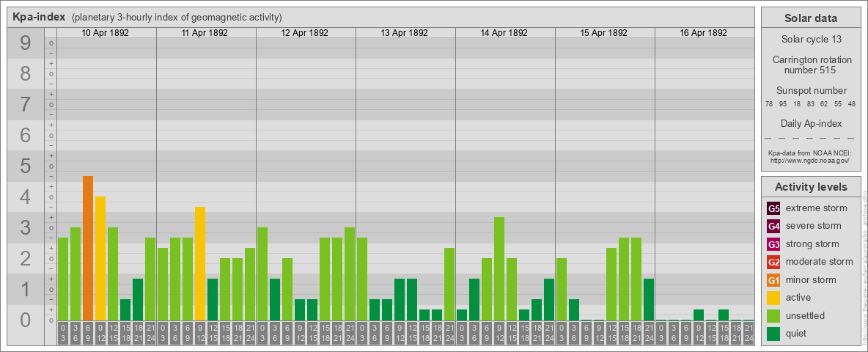
Task: Click sunspot value 48
Action: [x=852, y=104]
